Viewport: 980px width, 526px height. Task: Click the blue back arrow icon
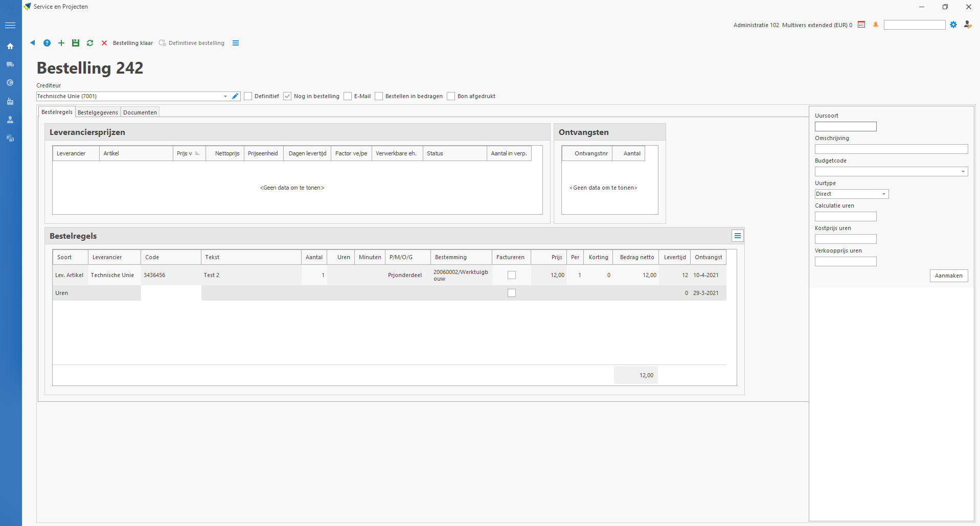[x=33, y=43]
